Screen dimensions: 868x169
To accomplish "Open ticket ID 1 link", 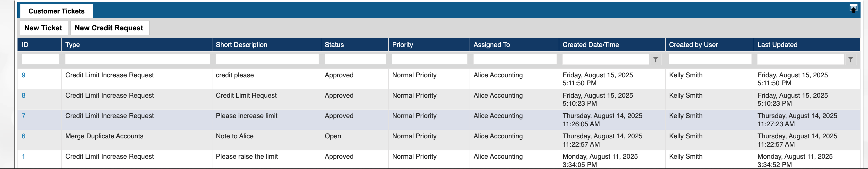I will point(24,156).
